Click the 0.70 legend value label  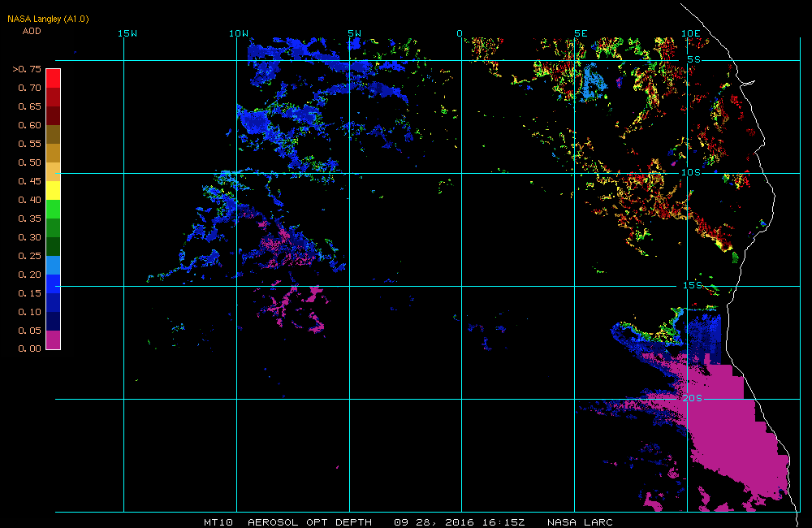[29, 88]
